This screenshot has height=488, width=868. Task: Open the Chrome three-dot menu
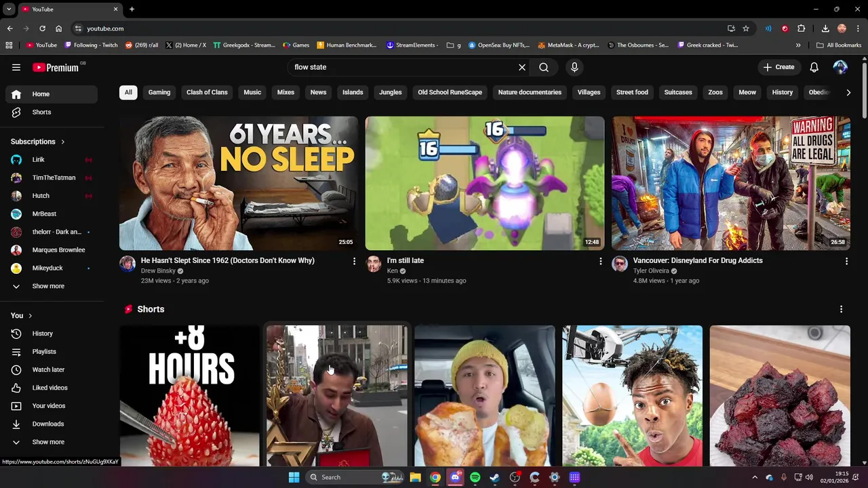point(858,28)
